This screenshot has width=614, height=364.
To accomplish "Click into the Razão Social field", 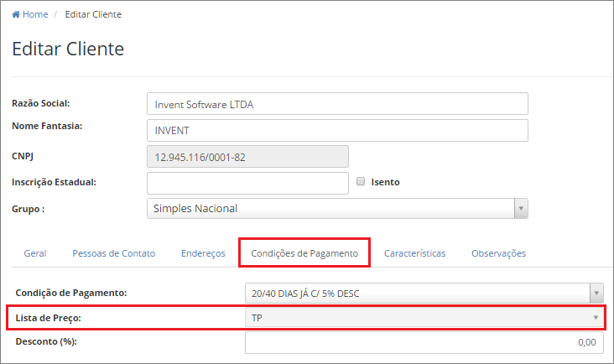I will [x=337, y=104].
